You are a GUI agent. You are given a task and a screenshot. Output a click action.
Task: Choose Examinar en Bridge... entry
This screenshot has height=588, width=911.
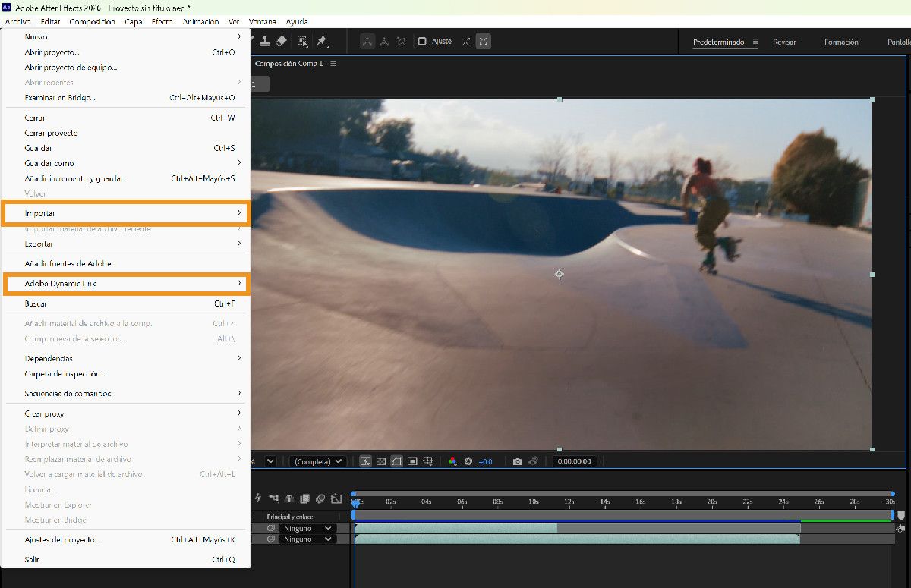point(126,98)
